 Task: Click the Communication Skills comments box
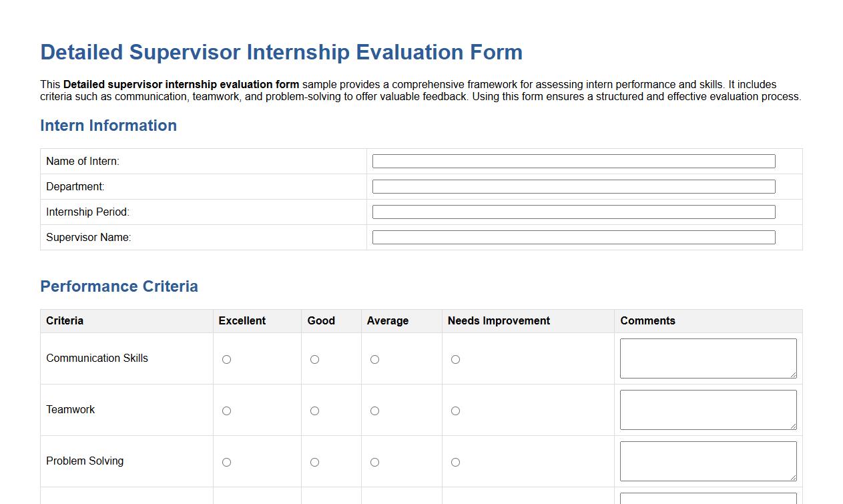pyautogui.click(x=708, y=358)
